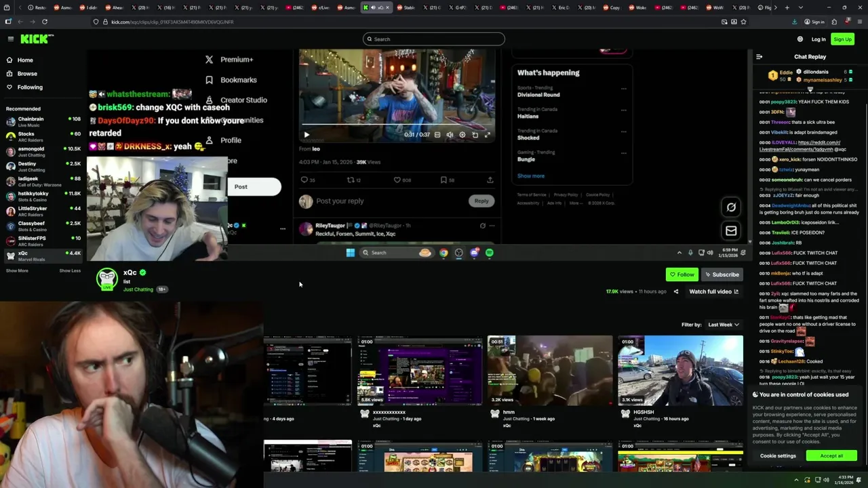Bookmark page with star icon
The width and height of the screenshot is (868, 488).
[x=743, y=22]
